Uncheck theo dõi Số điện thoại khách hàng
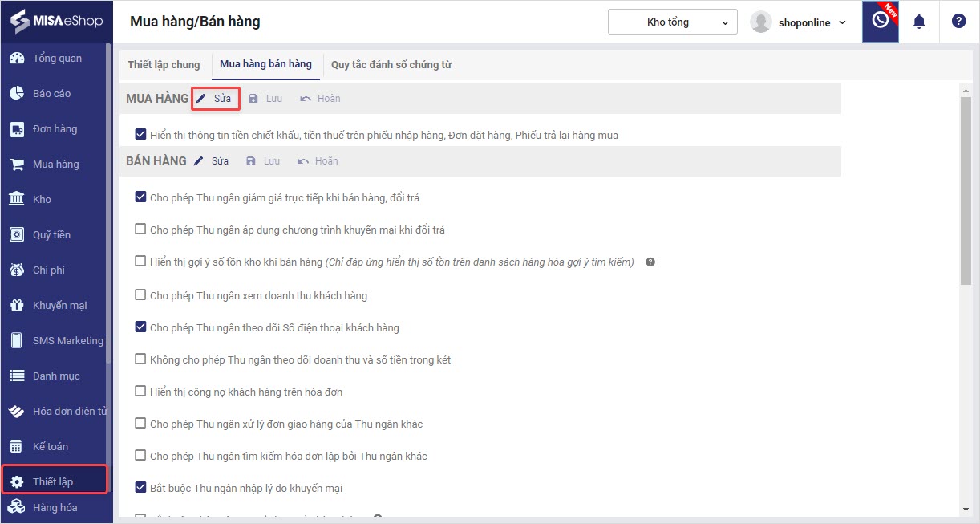980x524 pixels. tap(141, 327)
